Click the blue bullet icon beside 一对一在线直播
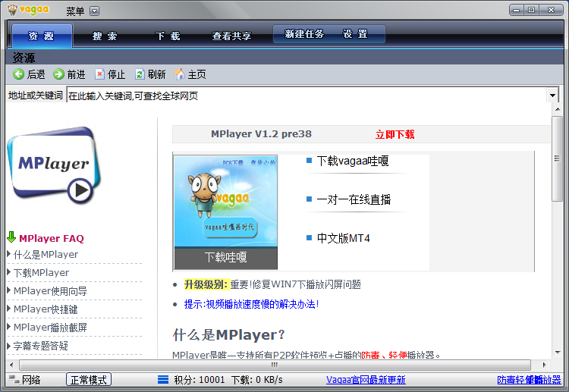Viewport: 569px width, 392px height. [x=310, y=199]
